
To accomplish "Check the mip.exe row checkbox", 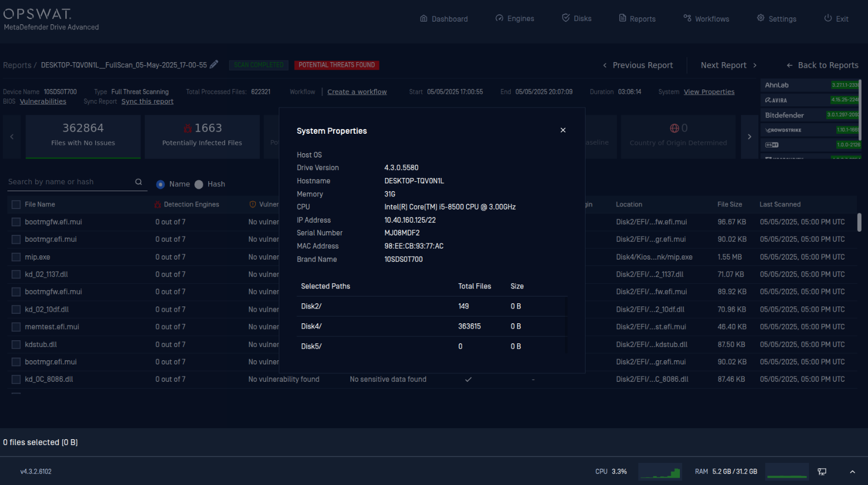I will (16, 257).
